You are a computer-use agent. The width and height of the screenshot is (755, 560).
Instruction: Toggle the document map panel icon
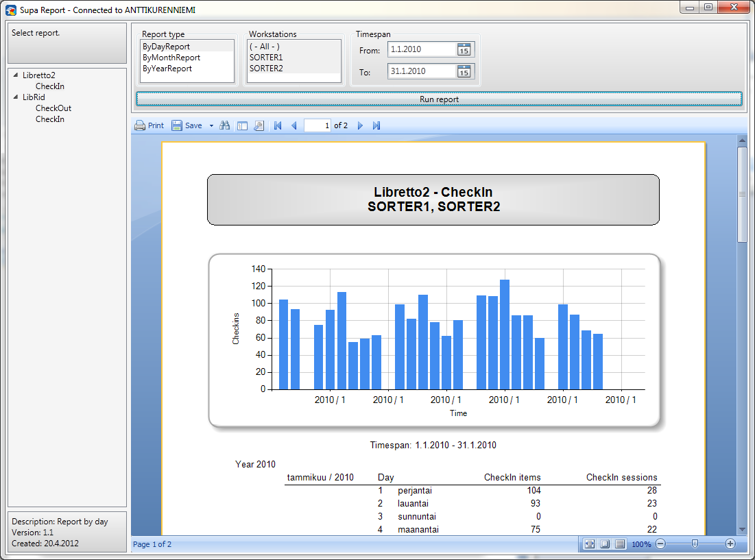(242, 125)
